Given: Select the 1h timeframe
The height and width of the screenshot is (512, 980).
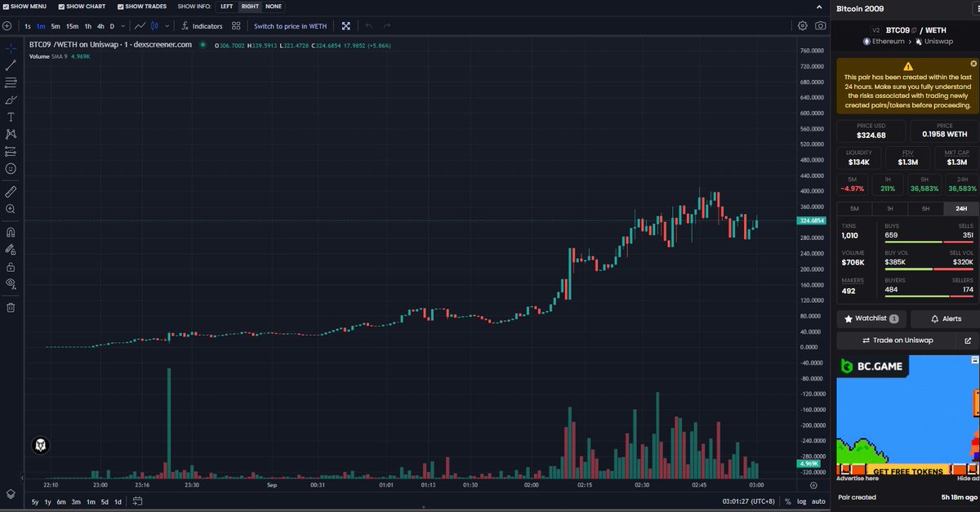Looking at the screenshot, I should (88, 26).
